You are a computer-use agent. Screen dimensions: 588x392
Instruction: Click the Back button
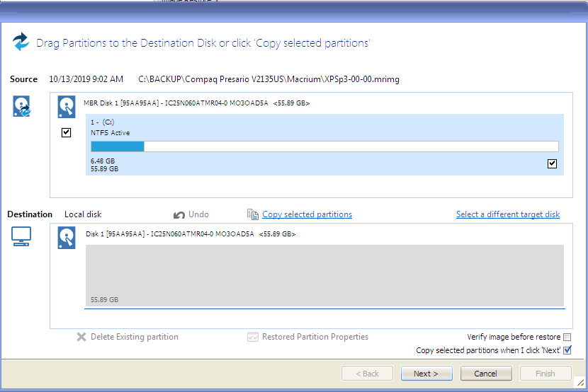click(367, 374)
